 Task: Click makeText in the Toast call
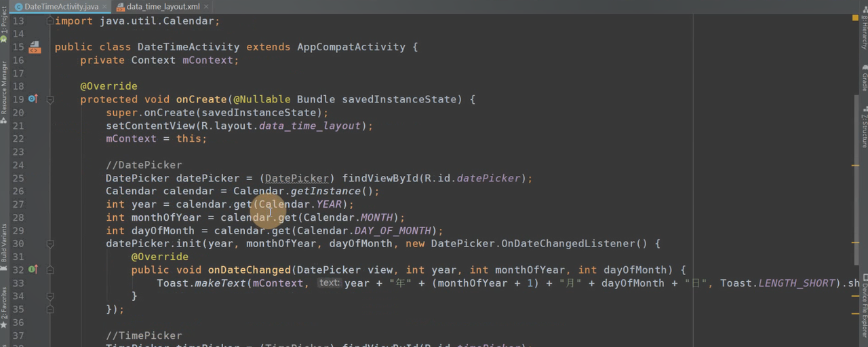[x=220, y=283]
